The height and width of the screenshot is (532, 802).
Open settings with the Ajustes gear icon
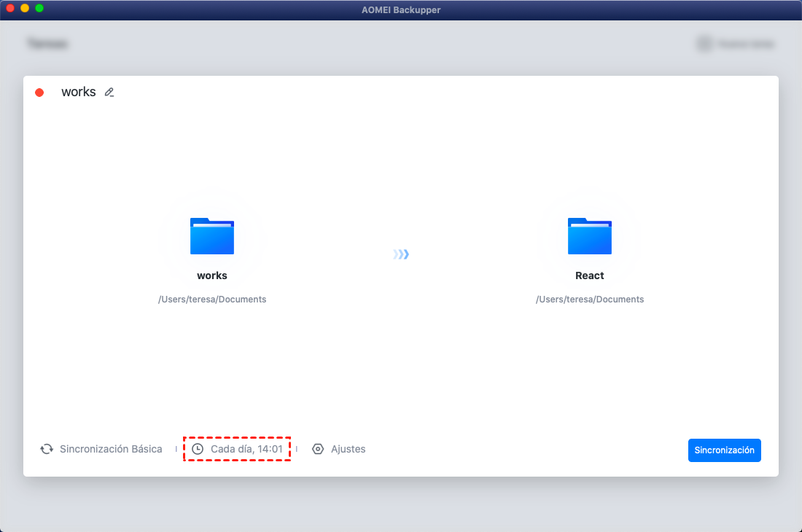coord(318,449)
